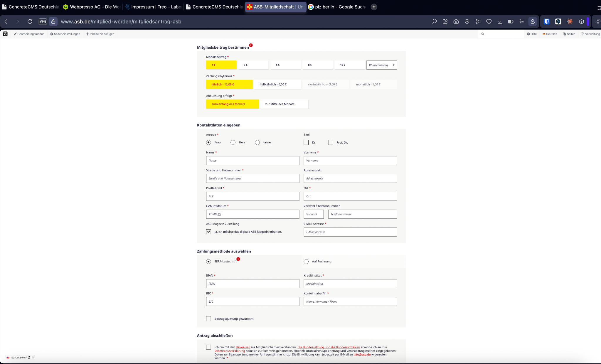The height and width of the screenshot is (364, 601).
Task: Open the Bitwarden shield extension icon
Action: [x=547, y=21]
